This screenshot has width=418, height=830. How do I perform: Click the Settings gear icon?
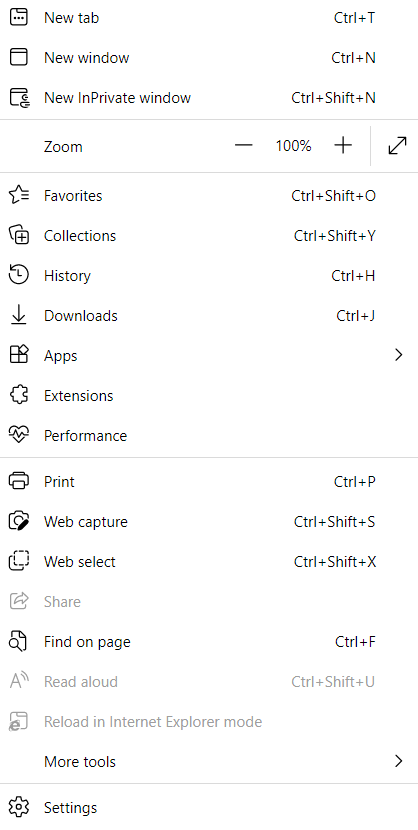(19, 808)
